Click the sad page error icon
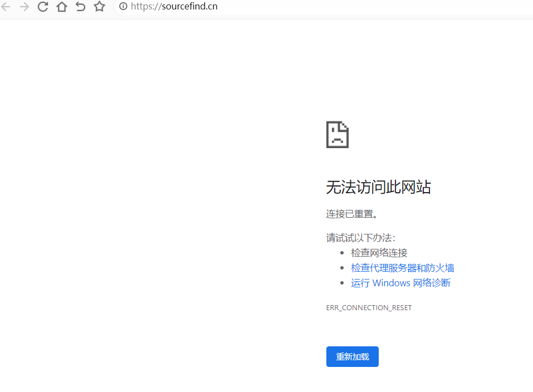Viewport: 533px width, 392px height. click(x=338, y=135)
